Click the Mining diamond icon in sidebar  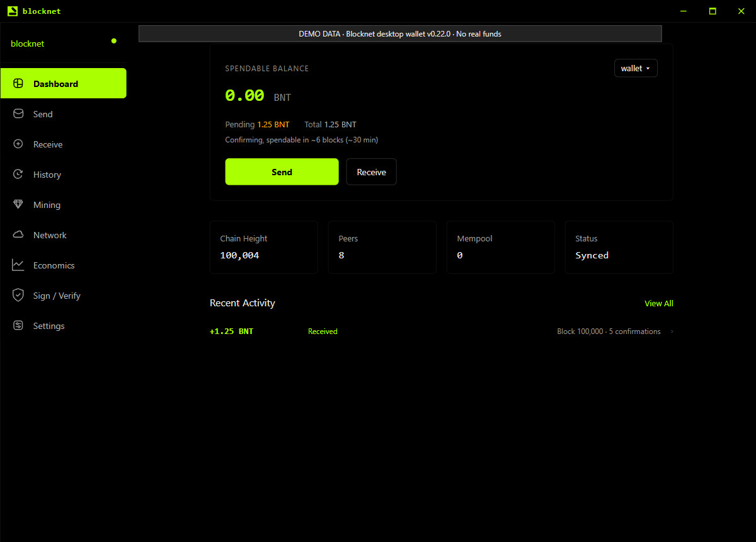coord(18,205)
